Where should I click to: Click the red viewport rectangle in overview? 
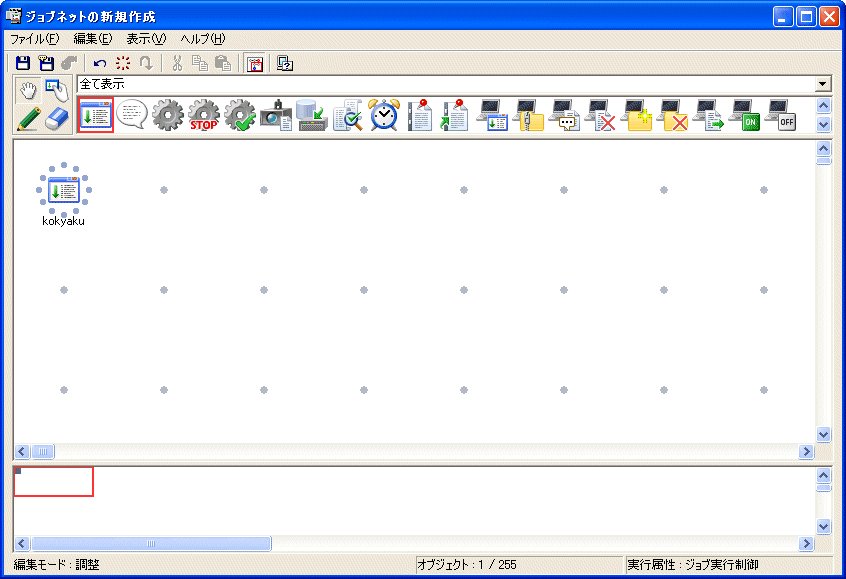point(53,482)
